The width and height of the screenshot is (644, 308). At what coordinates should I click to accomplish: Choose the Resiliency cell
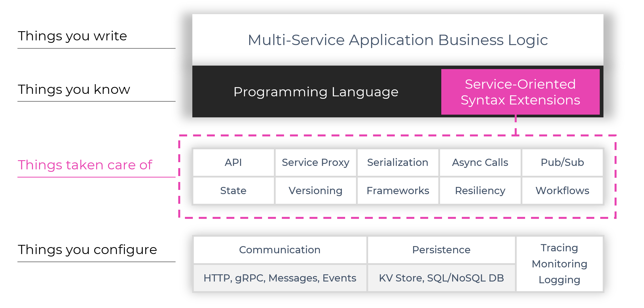[x=480, y=191]
